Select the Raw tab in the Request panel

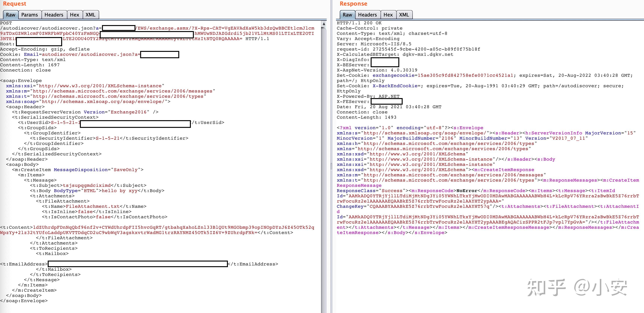pos(10,15)
